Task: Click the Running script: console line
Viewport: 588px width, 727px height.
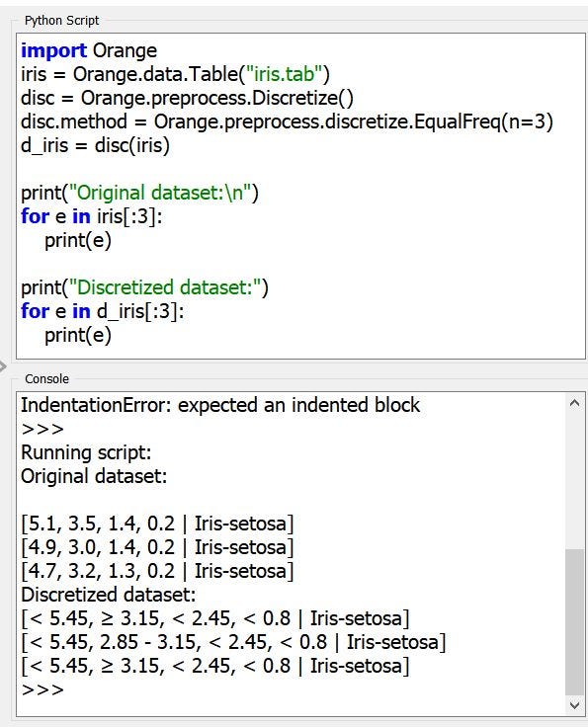Action: [86, 452]
